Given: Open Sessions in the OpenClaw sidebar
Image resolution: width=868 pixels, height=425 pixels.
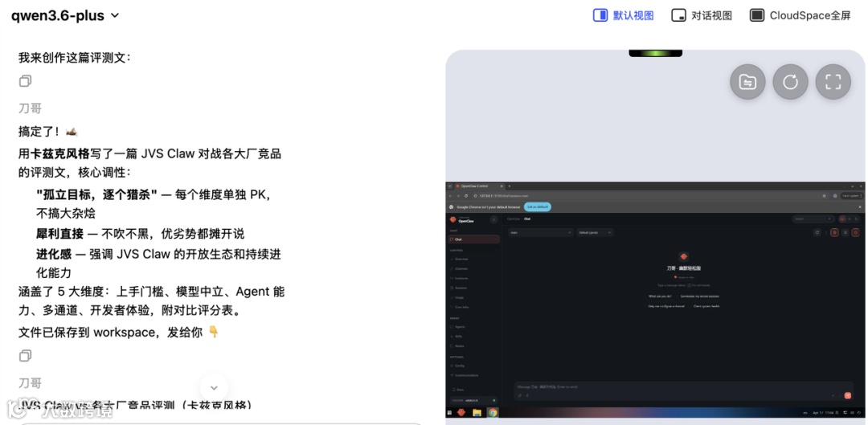Looking at the screenshot, I should (474, 288).
